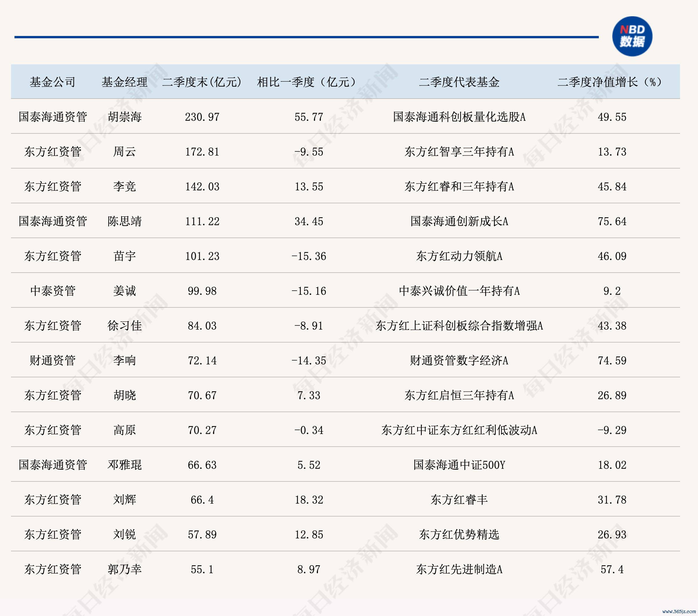The width and height of the screenshot is (698, 616).
Task: Select the change value -9.55
Action: click(x=309, y=152)
